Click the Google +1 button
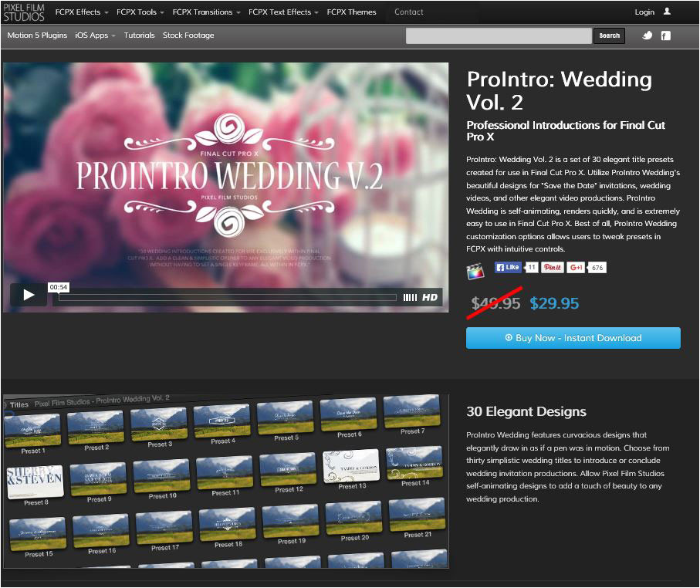The width and height of the screenshot is (700, 588). pyautogui.click(x=576, y=267)
